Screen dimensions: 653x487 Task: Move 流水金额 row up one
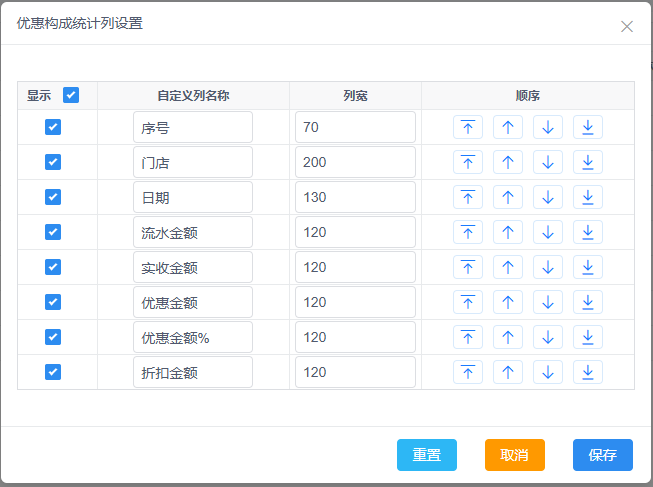click(x=508, y=232)
